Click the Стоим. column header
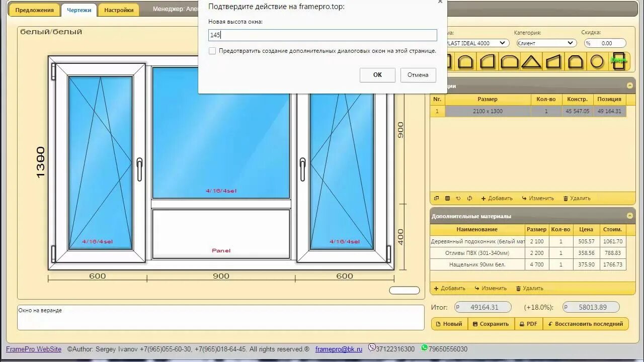 (612, 229)
